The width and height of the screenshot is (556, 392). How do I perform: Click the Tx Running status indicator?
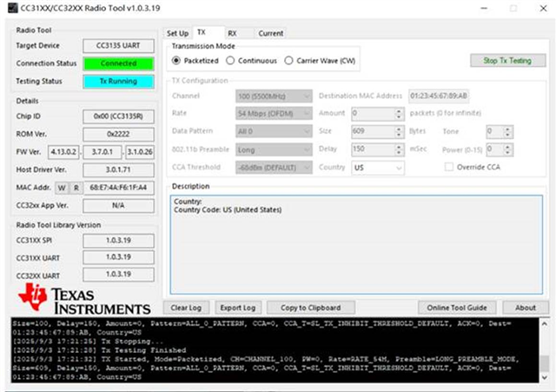118,81
